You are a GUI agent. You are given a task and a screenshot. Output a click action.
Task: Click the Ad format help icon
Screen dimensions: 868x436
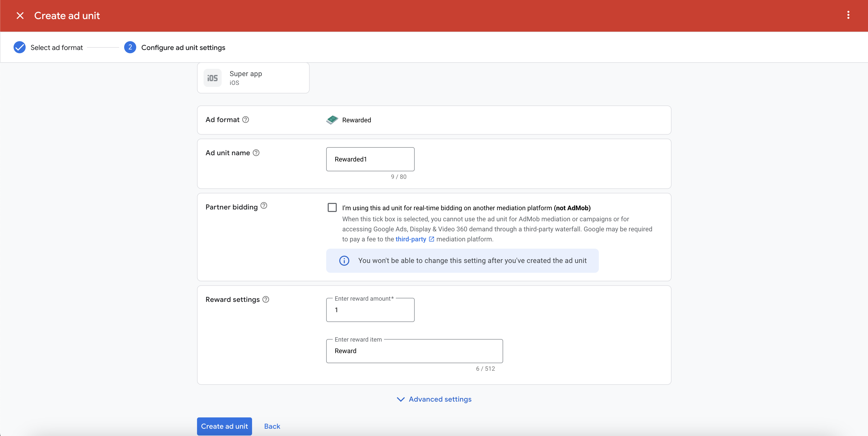click(x=246, y=120)
